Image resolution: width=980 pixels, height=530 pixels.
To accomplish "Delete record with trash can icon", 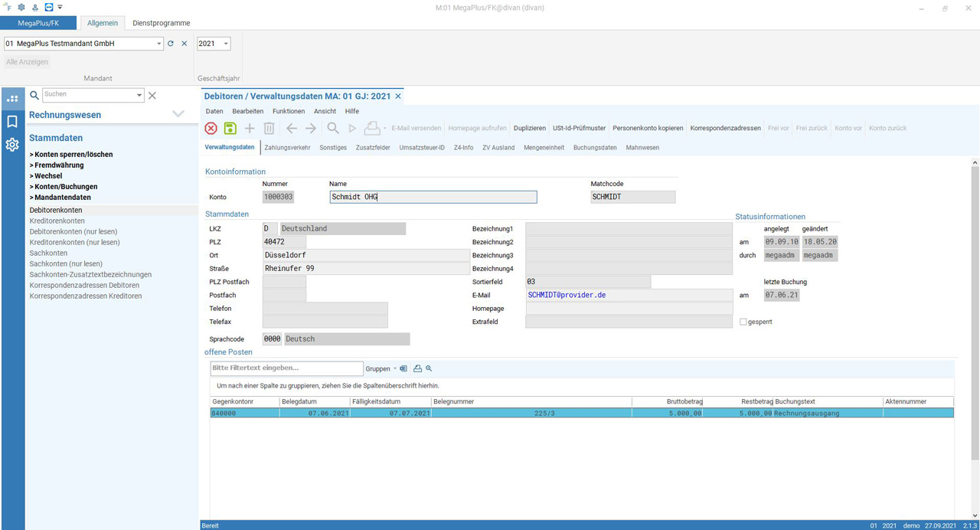I will (x=269, y=129).
